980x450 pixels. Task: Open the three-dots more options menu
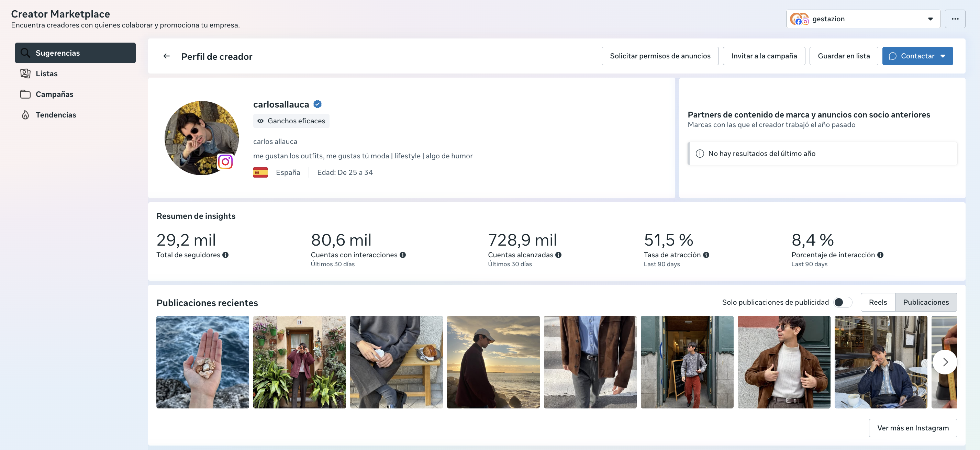955,19
